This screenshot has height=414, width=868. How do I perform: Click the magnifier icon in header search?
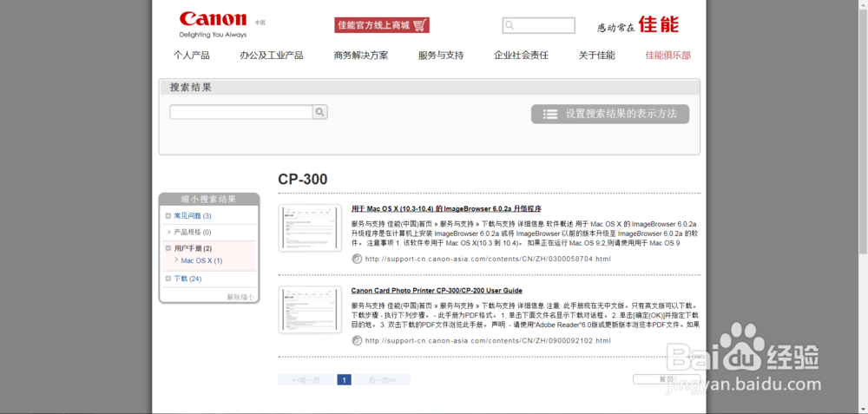[x=510, y=25]
